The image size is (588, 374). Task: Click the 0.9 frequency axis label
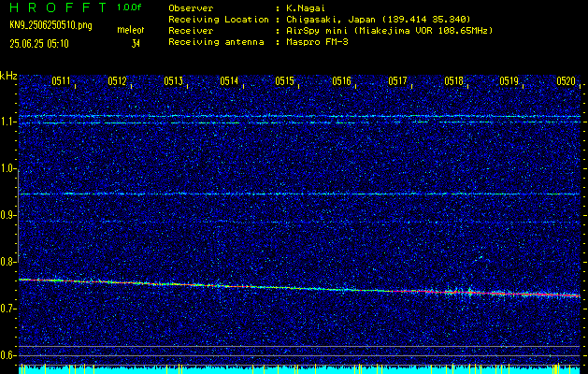(7, 215)
